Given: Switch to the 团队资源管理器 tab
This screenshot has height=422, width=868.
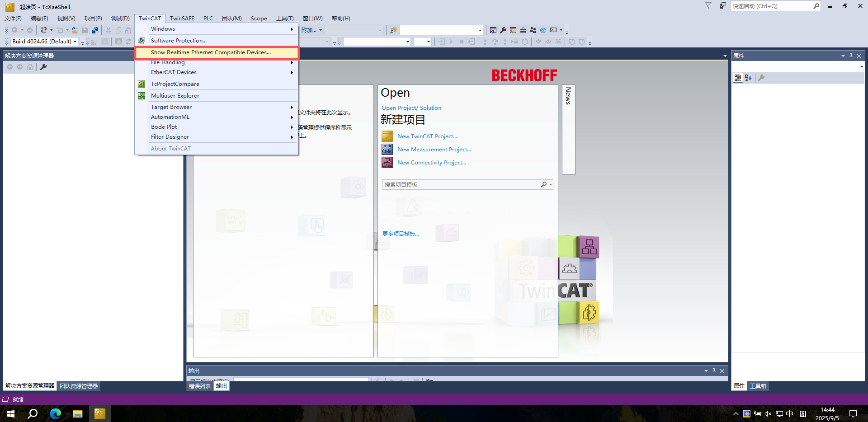Looking at the screenshot, I should coord(79,386).
